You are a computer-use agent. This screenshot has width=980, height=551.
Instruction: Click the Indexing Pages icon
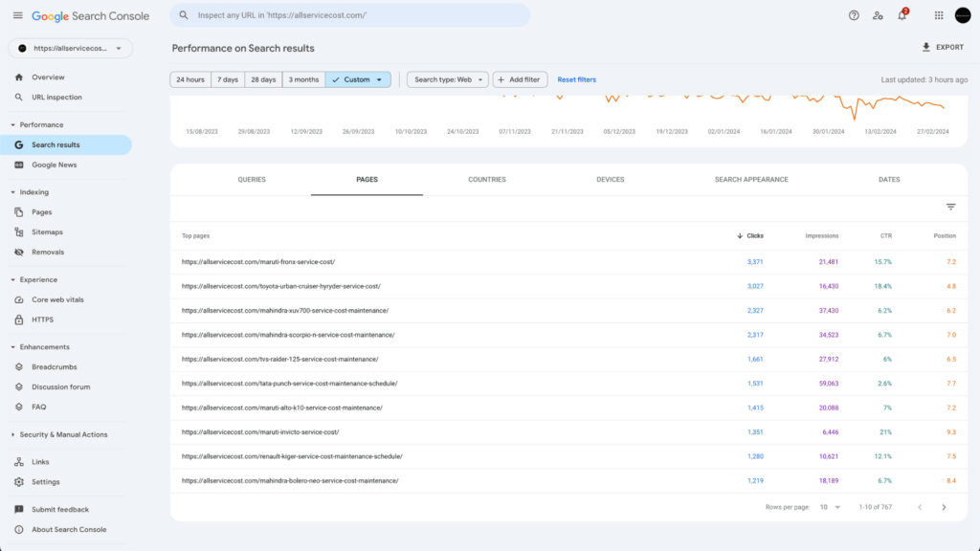click(x=19, y=212)
